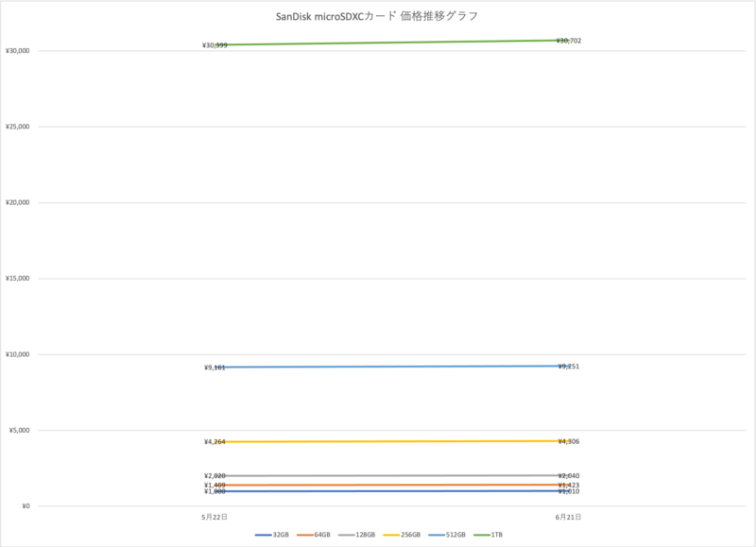Click the ¥15,000 axis value
The height and width of the screenshot is (547, 756).
17,279
